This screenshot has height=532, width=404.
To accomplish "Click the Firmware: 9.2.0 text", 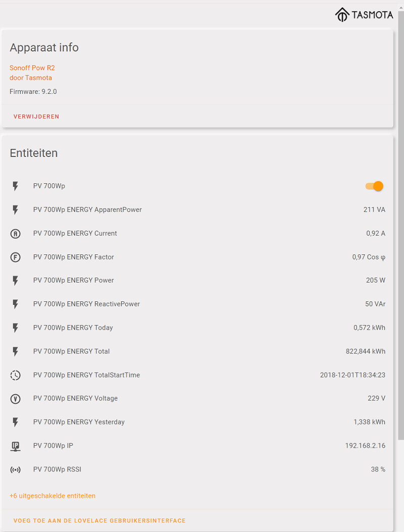I will 33,91.
